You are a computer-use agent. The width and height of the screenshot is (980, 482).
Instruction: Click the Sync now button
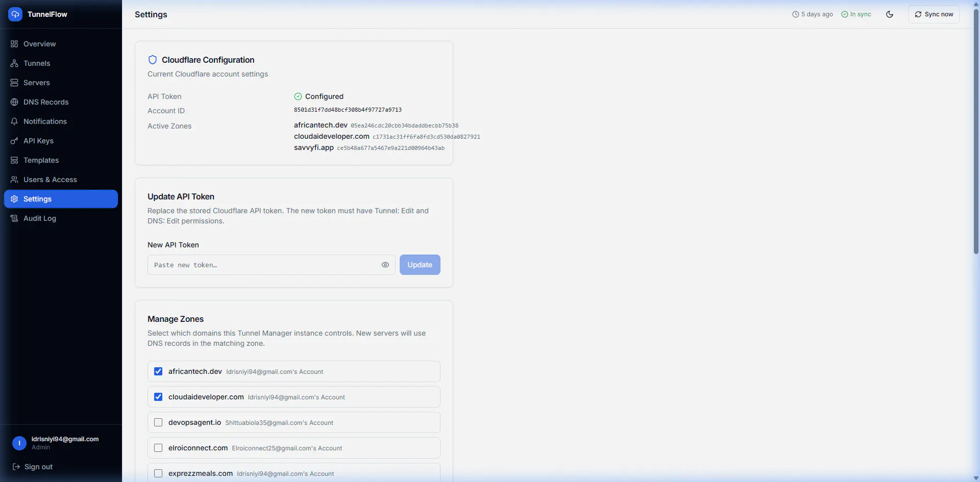[x=934, y=14]
